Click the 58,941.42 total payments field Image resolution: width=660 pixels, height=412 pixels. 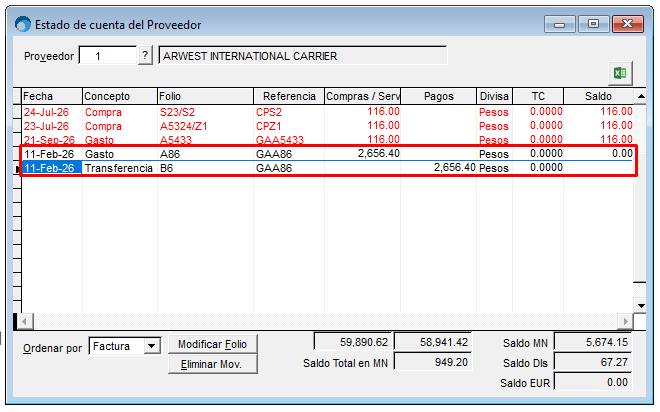tap(432, 342)
